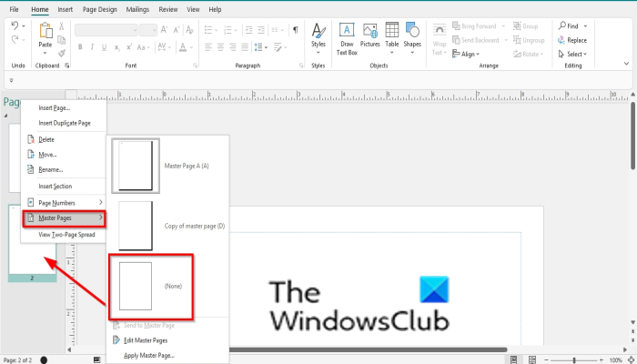Toggle Italic formatting

coord(92,47)
